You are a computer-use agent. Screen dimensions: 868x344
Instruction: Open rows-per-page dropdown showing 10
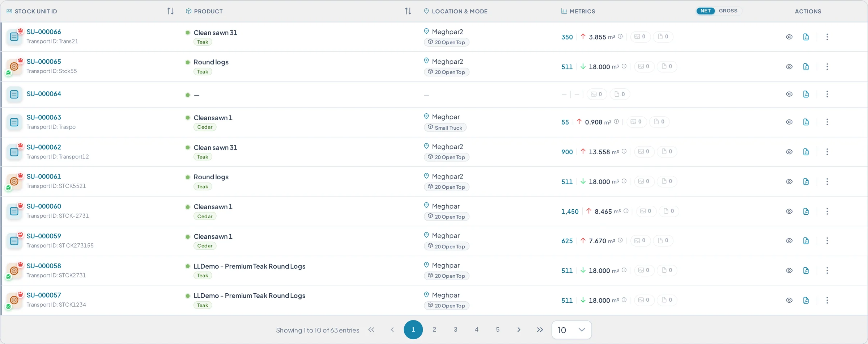tap(571, 330)
